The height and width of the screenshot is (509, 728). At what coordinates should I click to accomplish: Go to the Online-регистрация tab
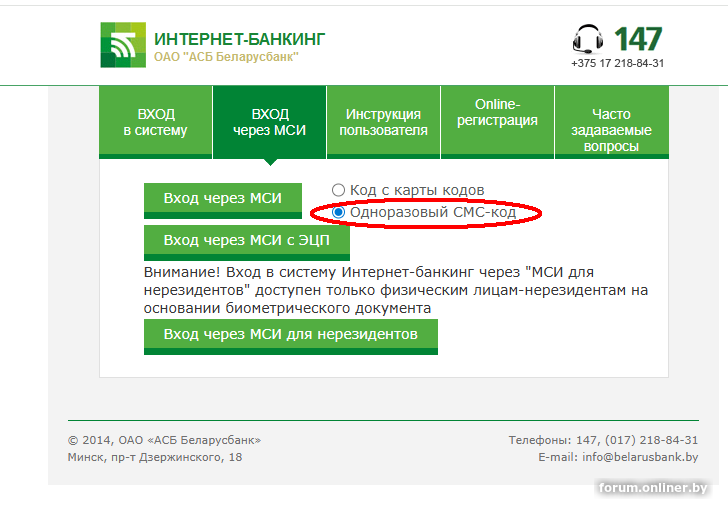click(497, 122)
